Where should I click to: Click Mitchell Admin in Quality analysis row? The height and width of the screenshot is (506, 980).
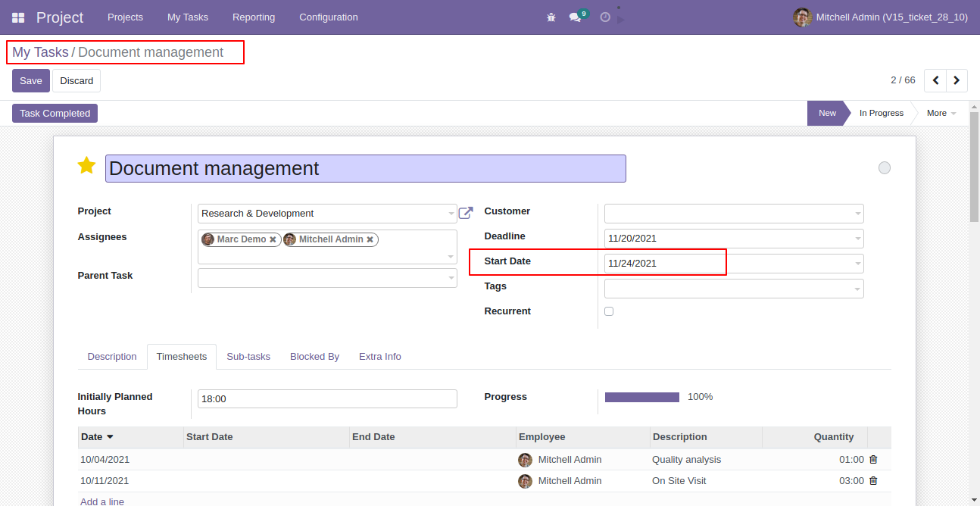(570, 460)
